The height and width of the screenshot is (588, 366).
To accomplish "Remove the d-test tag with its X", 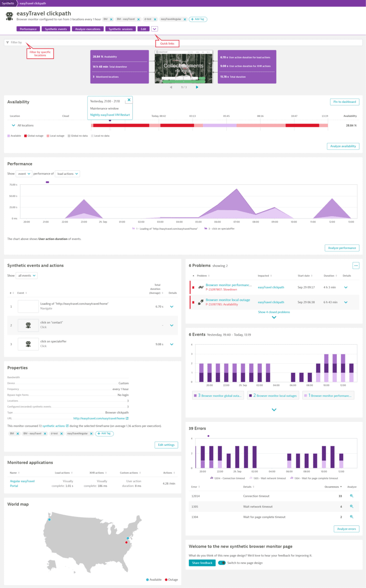I will coord(155,19).
